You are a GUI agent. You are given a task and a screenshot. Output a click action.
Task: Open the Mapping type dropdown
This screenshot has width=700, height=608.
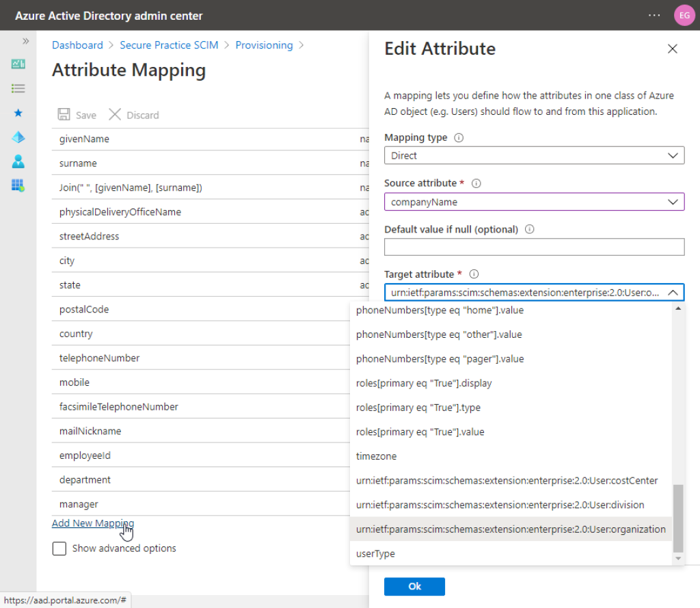[534, 155]
